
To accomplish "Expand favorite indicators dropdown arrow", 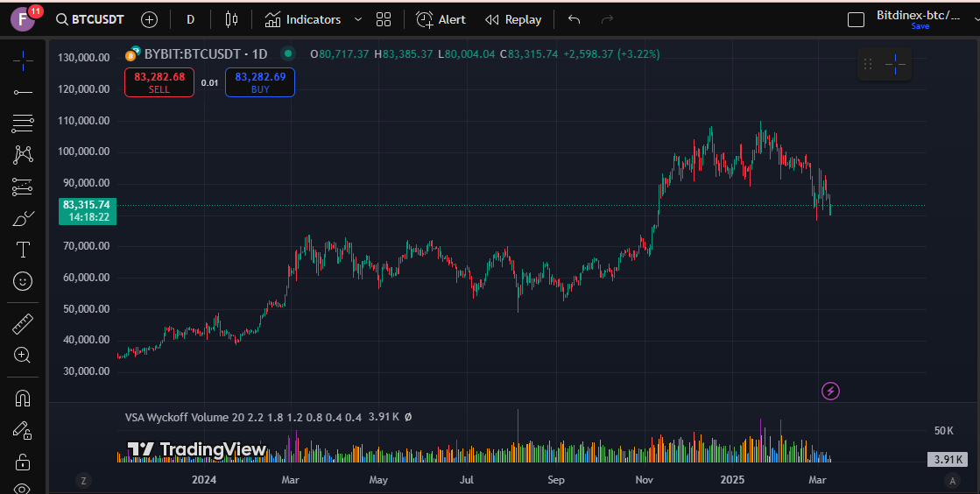I will coord(358,19).
